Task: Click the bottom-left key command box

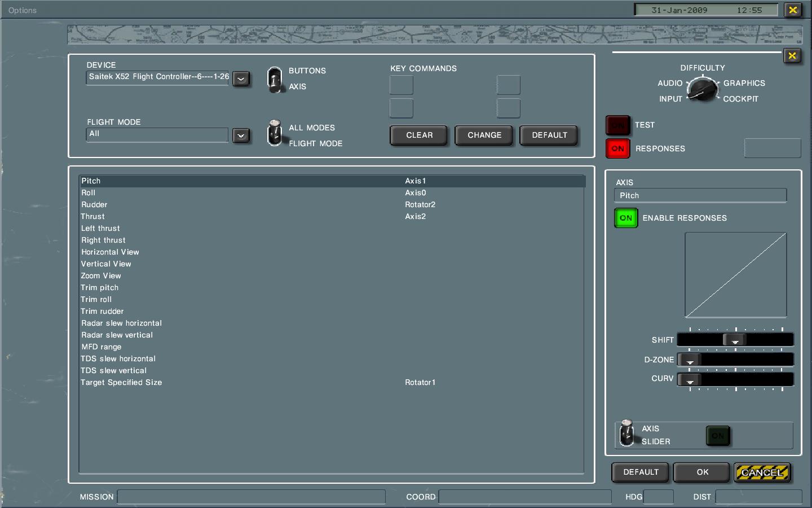Action: tap(401, 108)
